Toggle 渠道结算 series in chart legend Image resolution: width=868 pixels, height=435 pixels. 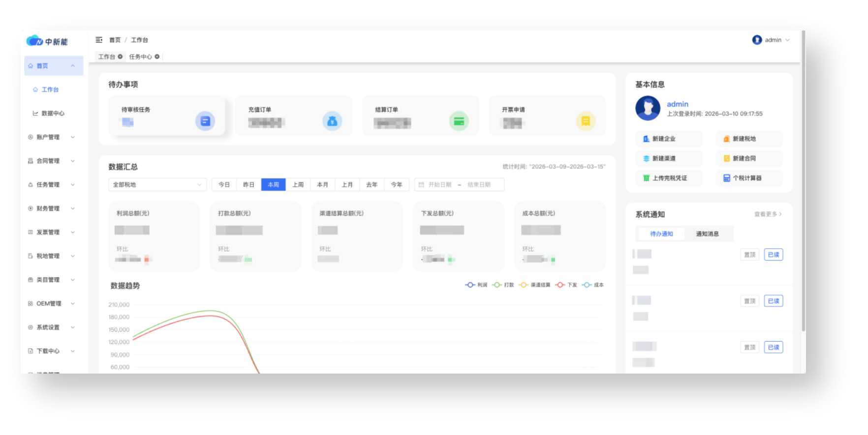click(534, 285)
